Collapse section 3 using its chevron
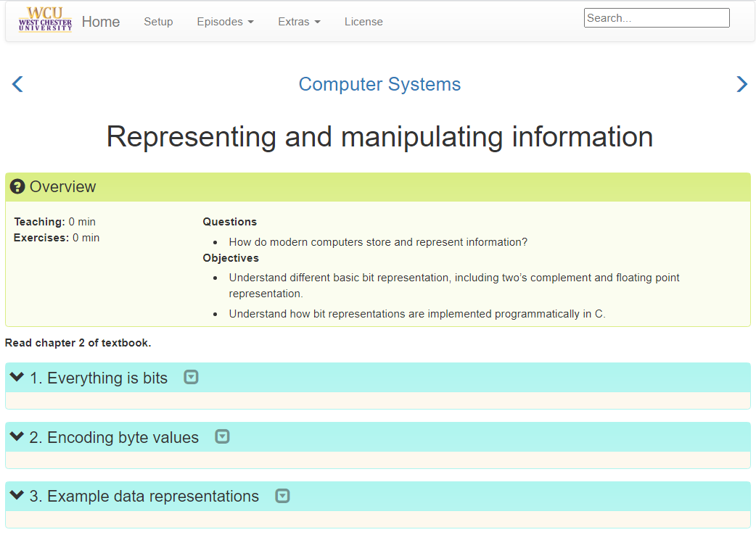Image resolution: width=756 pixels, height=535 pixels. pyautogui.click(x=17, y=495)
